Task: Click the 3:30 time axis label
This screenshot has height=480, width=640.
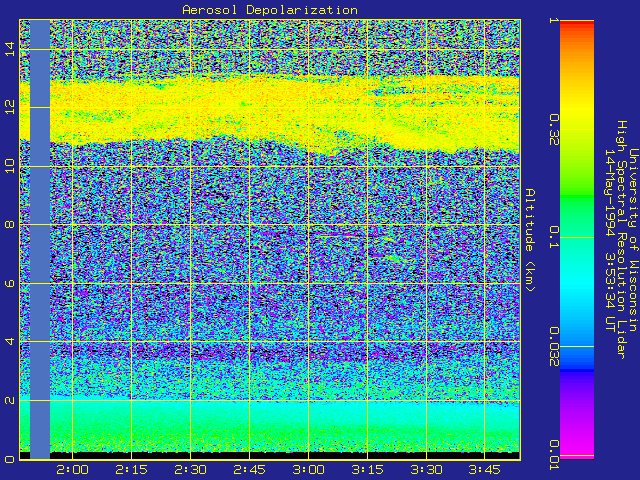Action: tap(426, 469)
